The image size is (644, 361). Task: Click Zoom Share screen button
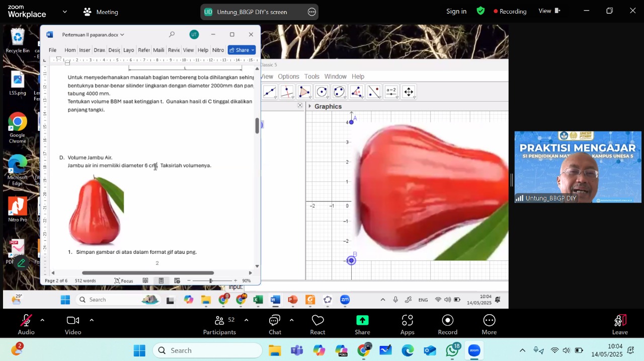(x=362, y=324)
